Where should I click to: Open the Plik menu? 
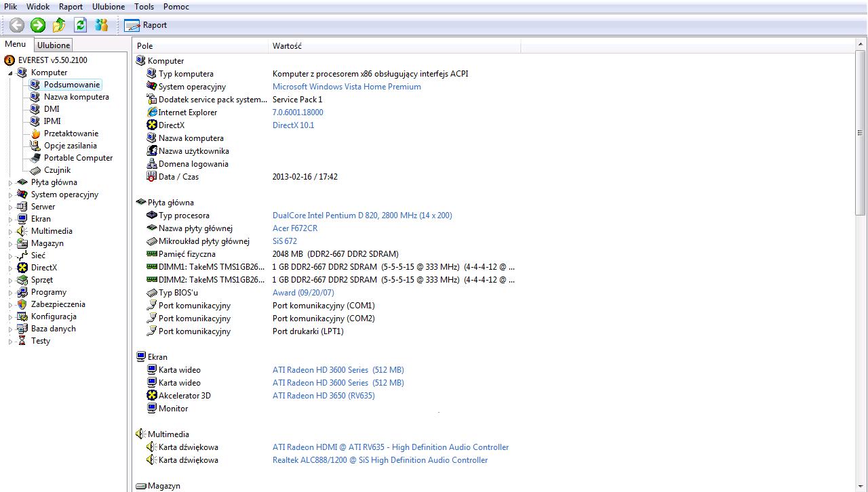coord(10,7)
